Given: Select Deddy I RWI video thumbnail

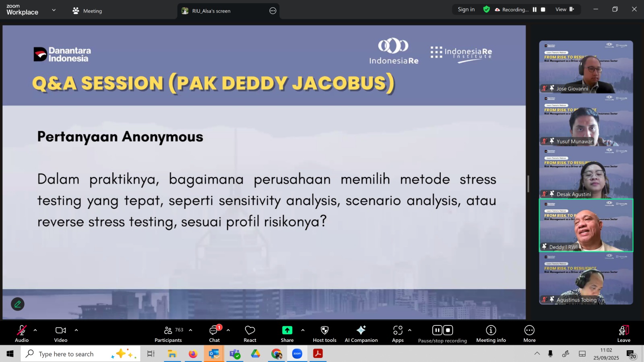Looking at the screenshot, I should tap(586, 225).
